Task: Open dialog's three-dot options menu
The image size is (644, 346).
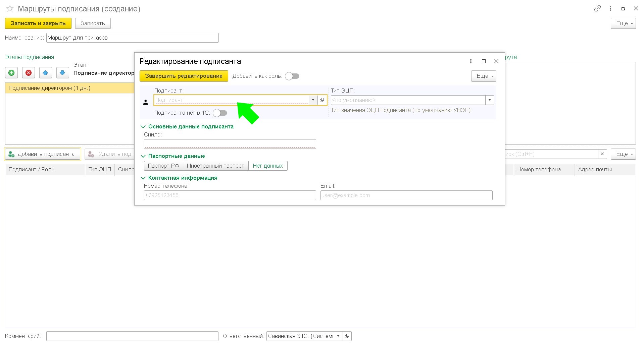Action: click(470, 61)
